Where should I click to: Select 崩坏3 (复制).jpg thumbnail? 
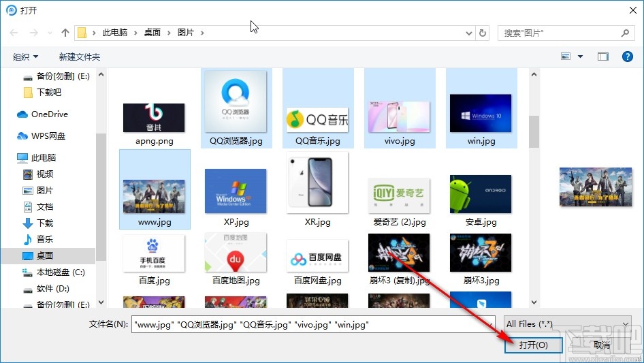399,253
